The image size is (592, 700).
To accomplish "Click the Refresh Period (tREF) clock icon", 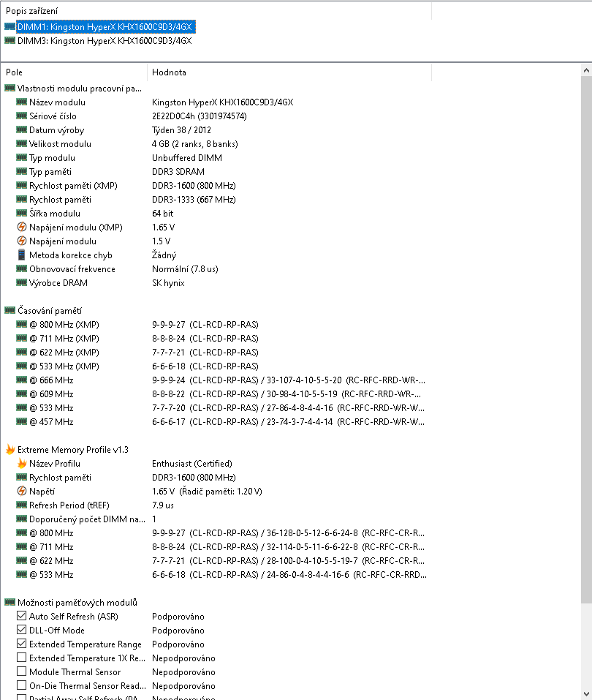I will [21, 505].
